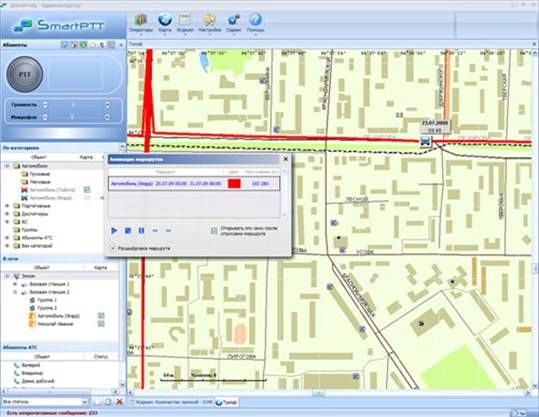539x417 pixels.
Task: Click the pause route animation button
Action: pyautogui.click(x=141, y=230)
